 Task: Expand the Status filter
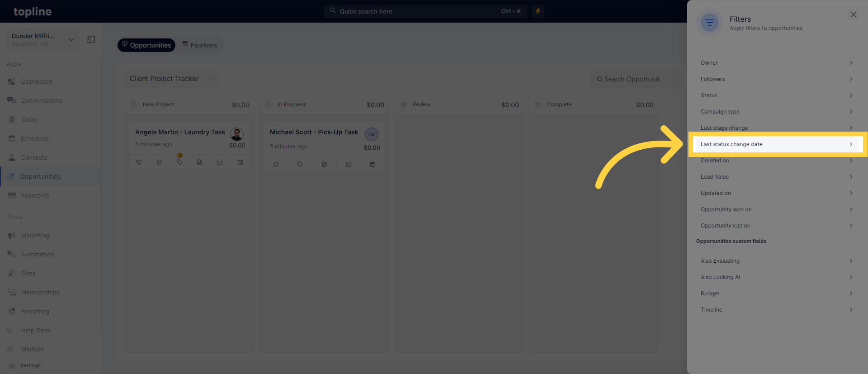click(x=777, y=95)
